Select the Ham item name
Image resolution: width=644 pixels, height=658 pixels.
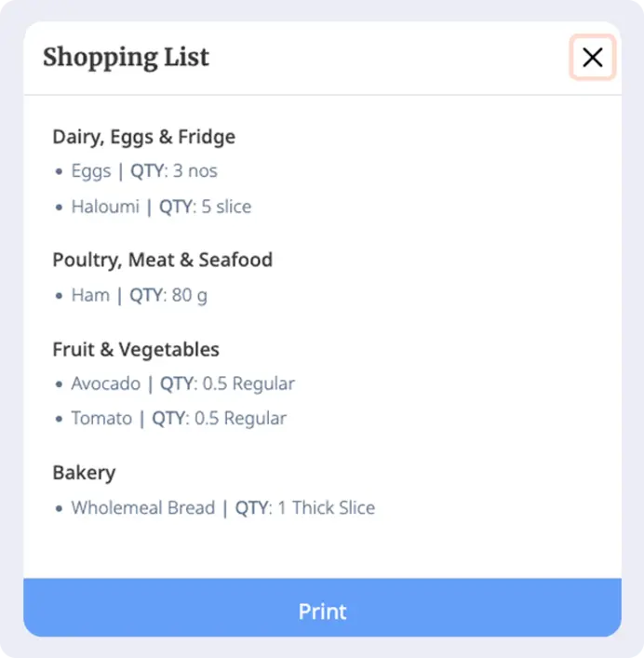[x=90, y=295]
